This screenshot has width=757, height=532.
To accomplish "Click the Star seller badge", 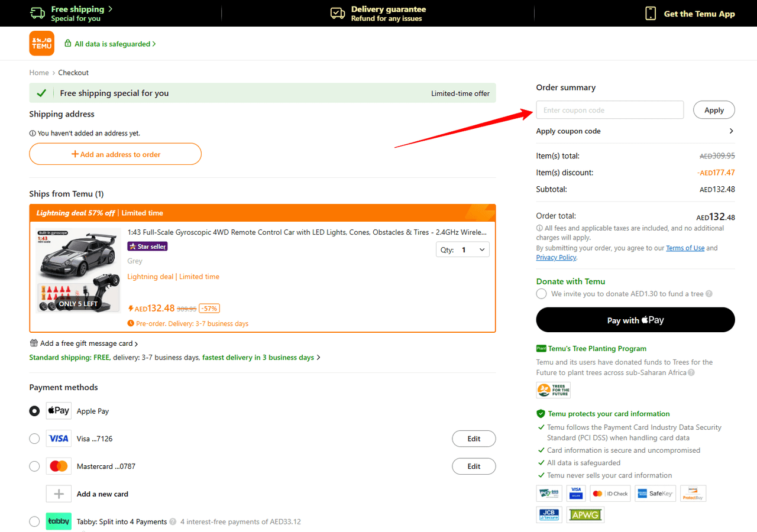I will pos(147,246).
